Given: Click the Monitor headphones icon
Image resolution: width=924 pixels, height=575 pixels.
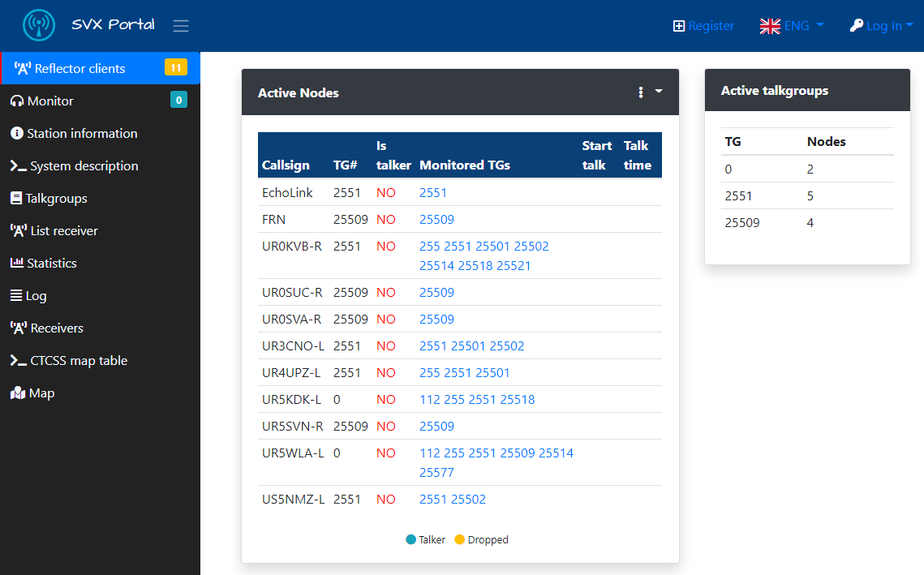Looking at the screenshot, I should (17, 101).
